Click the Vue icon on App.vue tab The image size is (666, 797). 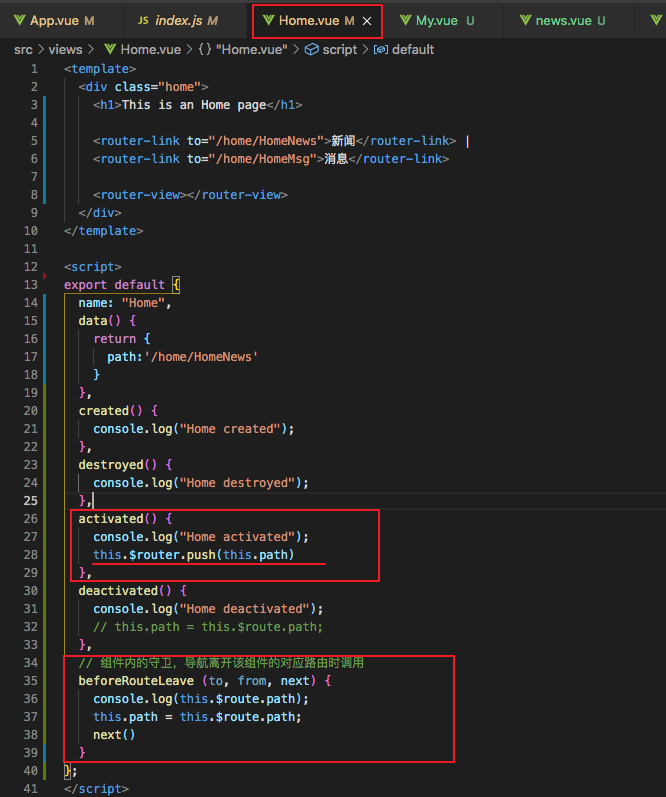point(19,20)
